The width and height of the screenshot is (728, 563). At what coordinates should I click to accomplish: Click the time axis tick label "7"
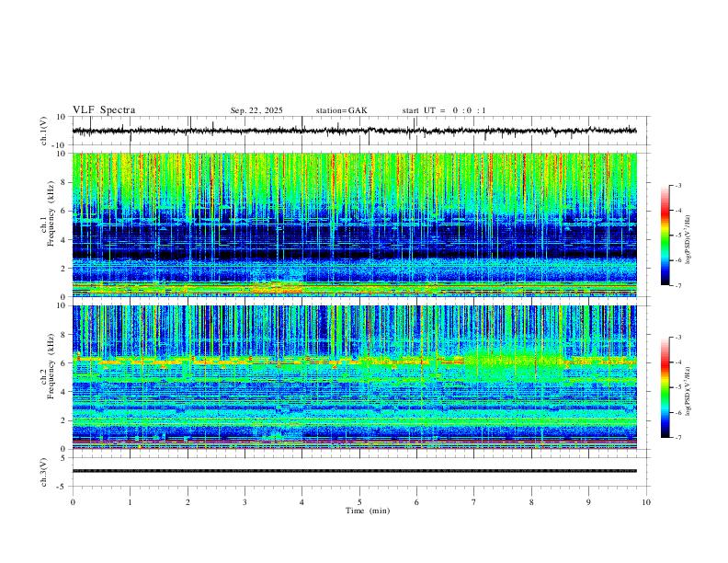pyautogui.click(x=474, y=502)
